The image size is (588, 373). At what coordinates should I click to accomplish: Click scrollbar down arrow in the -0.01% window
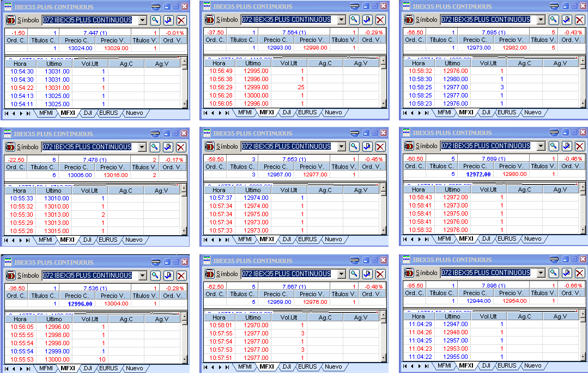[184, 104]
